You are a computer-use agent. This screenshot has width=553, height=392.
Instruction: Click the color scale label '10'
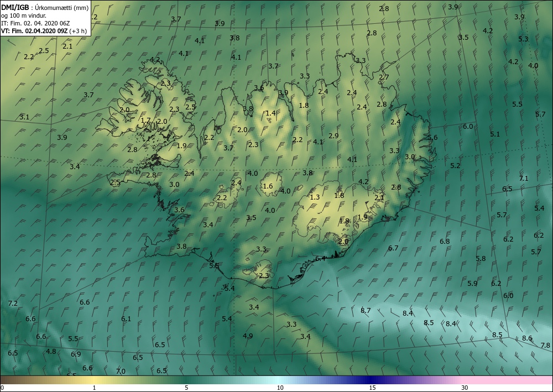(x=280, y=388)
